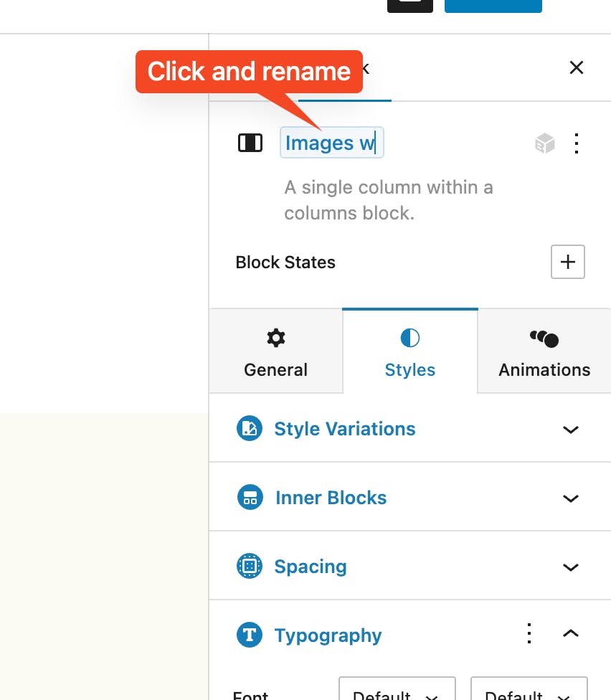The width and height of the screenshot is (611, 700).
Task: Expand the Spacing section
Action: (570, 567)
